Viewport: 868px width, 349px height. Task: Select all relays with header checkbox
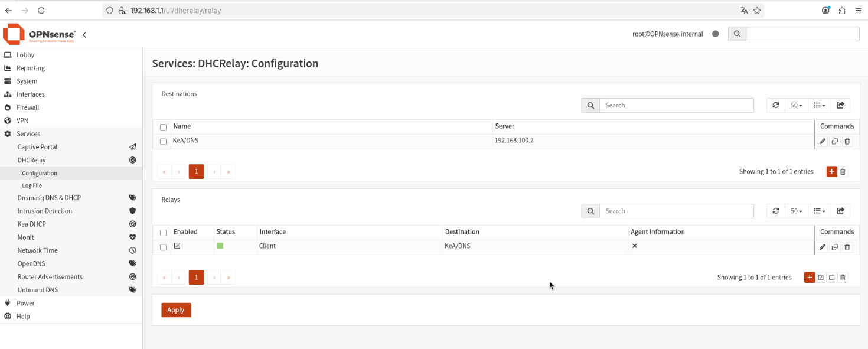(164, 233)
